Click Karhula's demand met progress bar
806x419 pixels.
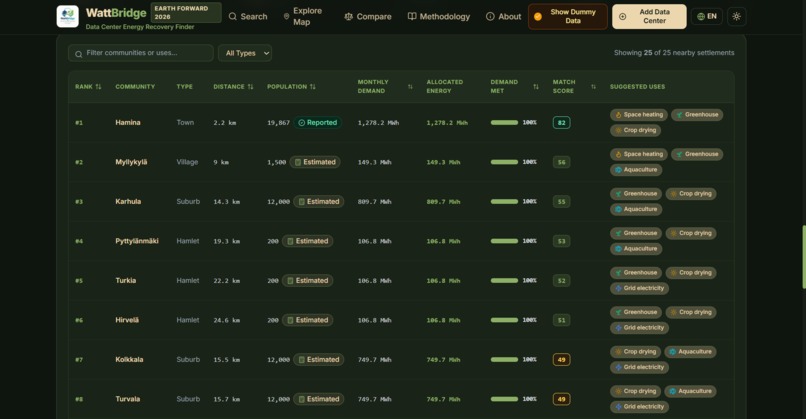(x=504, y=202)
